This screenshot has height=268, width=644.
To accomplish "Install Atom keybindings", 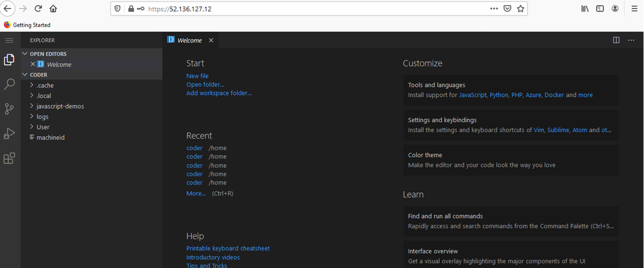I will click(579, 130).
